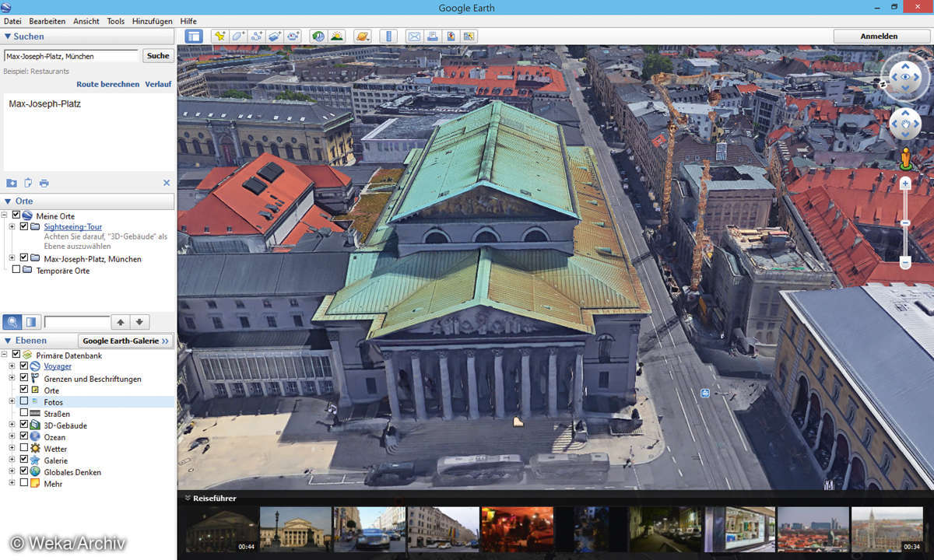Toggle Grenzen und Beschriftungen checkbox

(x=24, y=378)
